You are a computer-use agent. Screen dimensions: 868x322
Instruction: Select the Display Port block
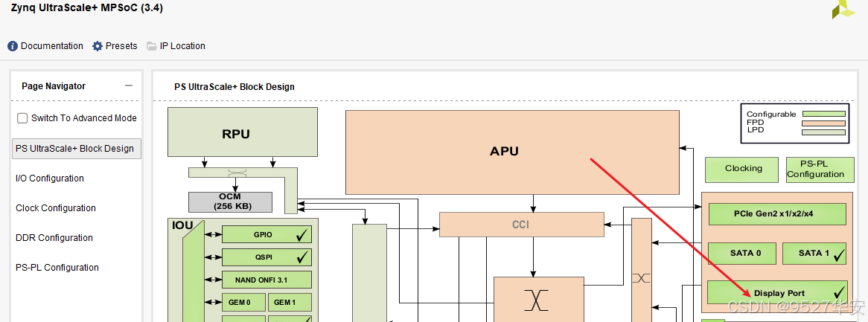coord(777,292)
